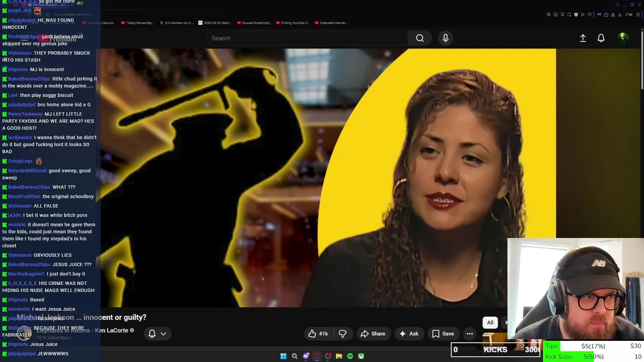Screen dimensions: 644x362
Task: Open Windows taskbar search
Action: (x=294, y=356)
